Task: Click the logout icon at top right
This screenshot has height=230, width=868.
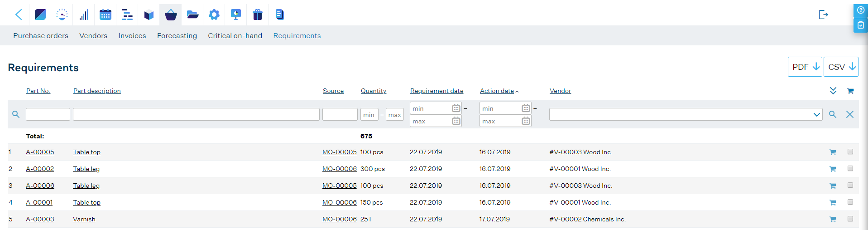Action: (x=824, y=15)
